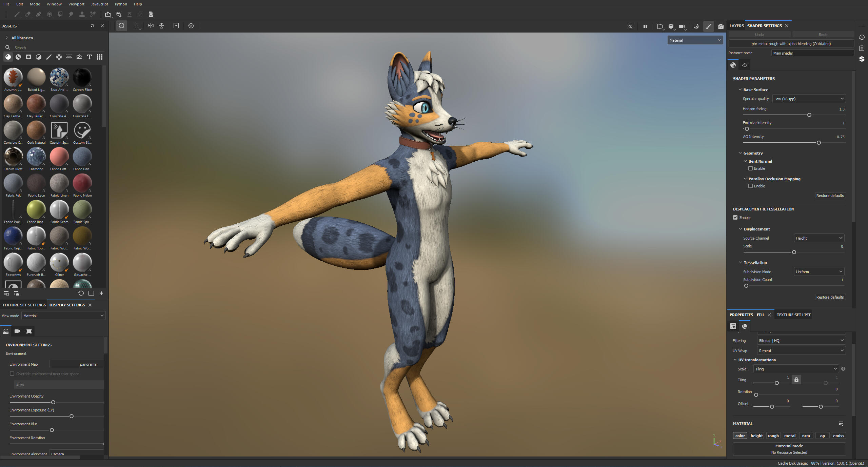Click Restore defaults under Shader Parameters

coord(830,196)
